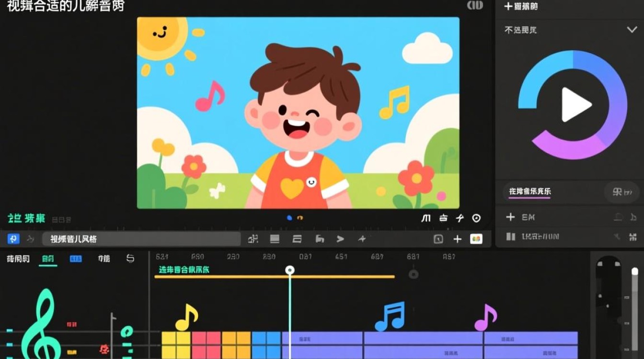Click the gray arrow icon beside blue square
Image resolution: width=644 pixels, height=359 pixels.
31,239
